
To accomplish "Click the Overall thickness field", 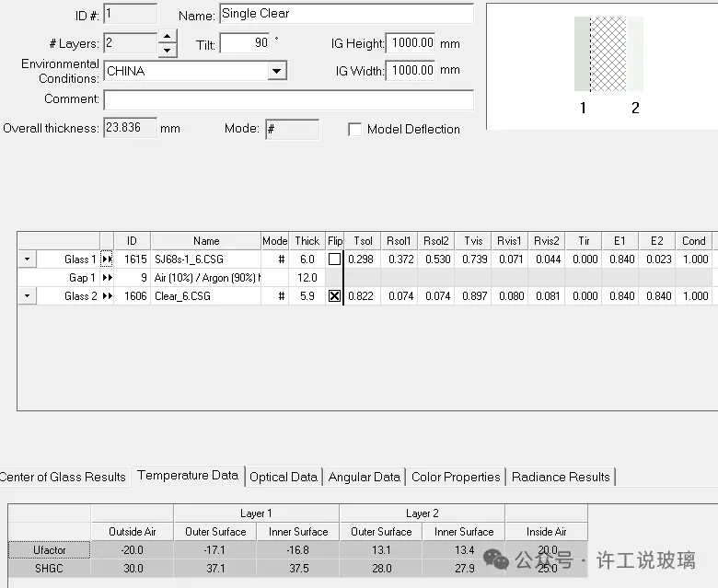I will 131,128.
